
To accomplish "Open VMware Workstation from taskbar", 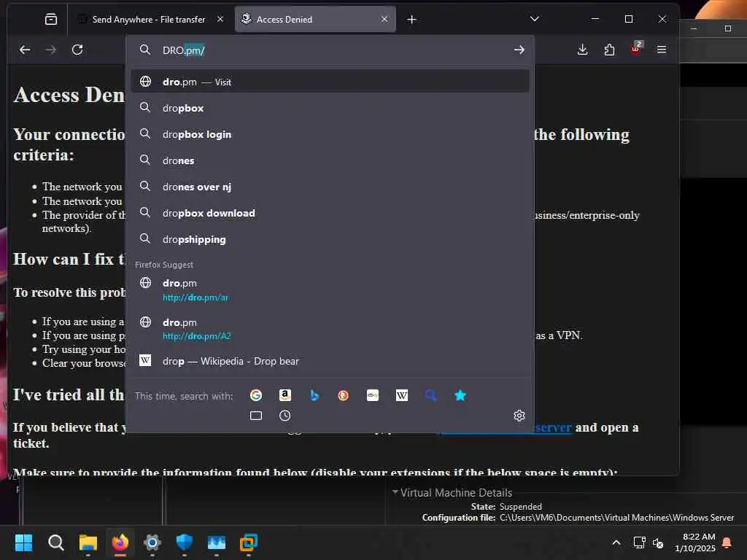I will [248, 542].
